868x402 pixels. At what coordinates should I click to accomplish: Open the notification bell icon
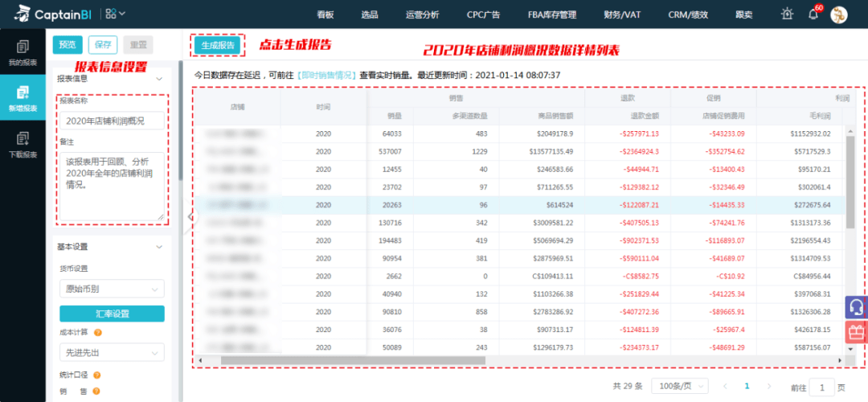[x=813, y=14]
